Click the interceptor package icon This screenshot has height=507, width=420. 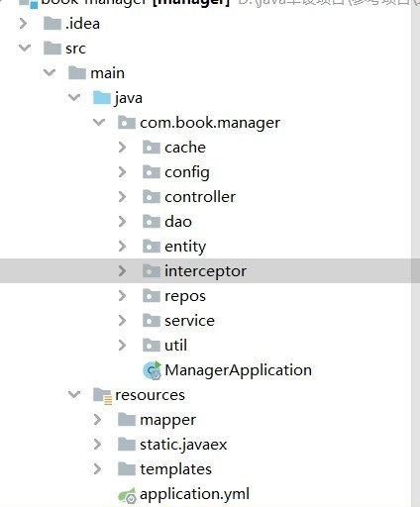[x=152, y=271]
